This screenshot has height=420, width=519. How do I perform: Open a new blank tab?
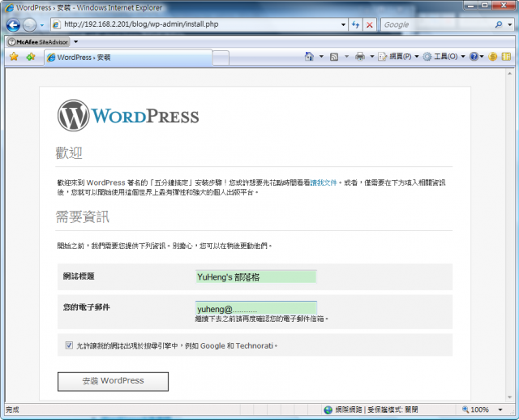221,58
